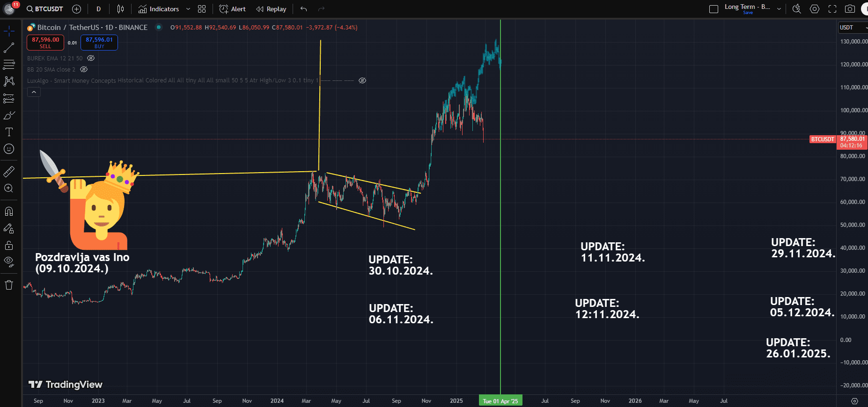Click the red SELL price button
Screen dimensions: 868x407
tap(45, 43)
